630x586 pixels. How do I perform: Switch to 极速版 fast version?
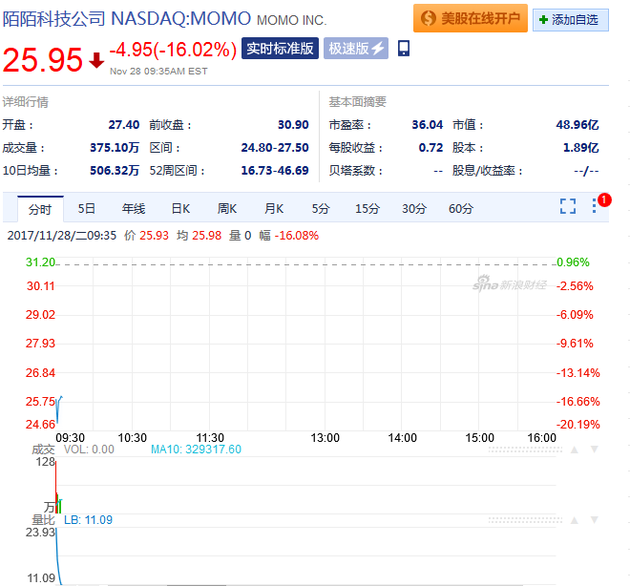[x=356, y=48]
